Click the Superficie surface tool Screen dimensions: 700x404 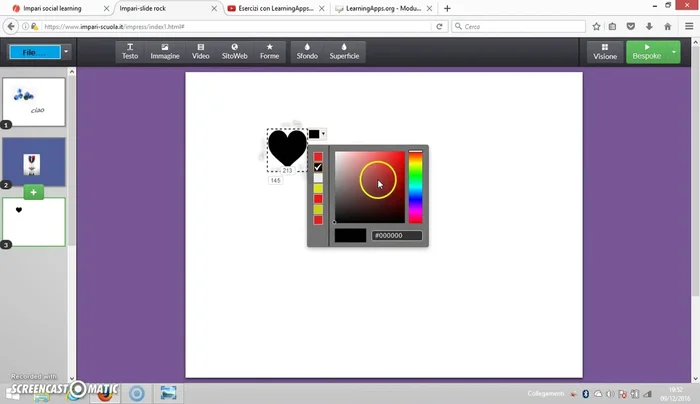click(344, 52)
